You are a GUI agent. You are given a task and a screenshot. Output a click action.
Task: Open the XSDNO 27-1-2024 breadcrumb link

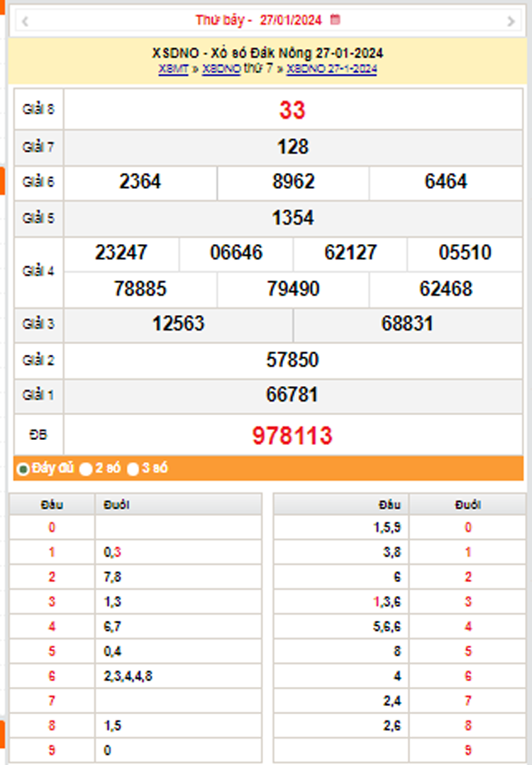tap(331, 69)
